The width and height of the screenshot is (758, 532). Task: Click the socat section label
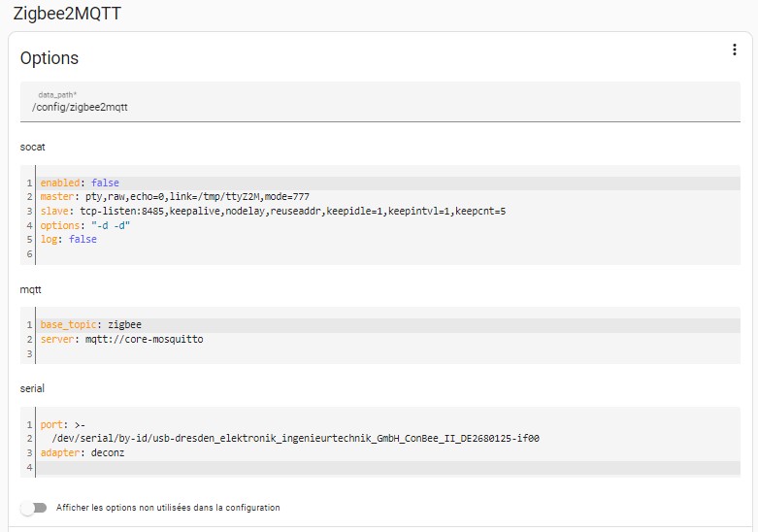pyautogui.click(x=32, y=147)
